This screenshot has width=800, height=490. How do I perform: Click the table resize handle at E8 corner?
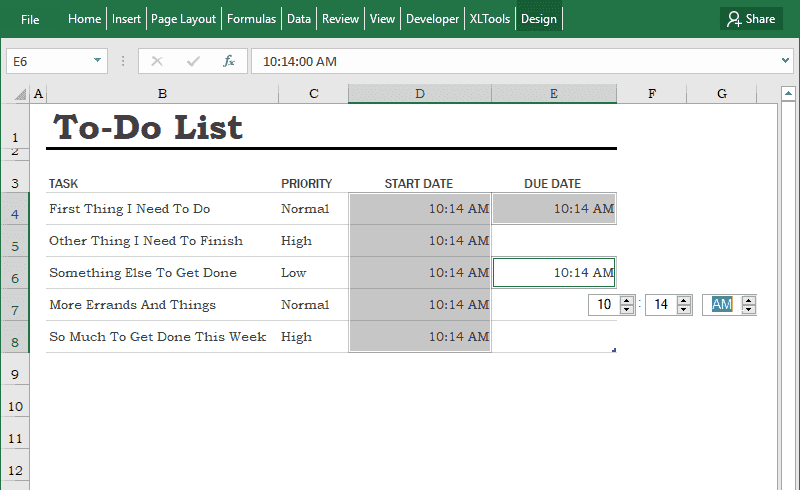pos(614,350)
